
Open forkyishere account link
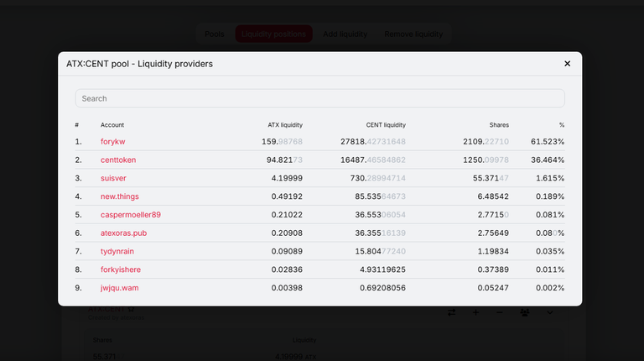121,269
